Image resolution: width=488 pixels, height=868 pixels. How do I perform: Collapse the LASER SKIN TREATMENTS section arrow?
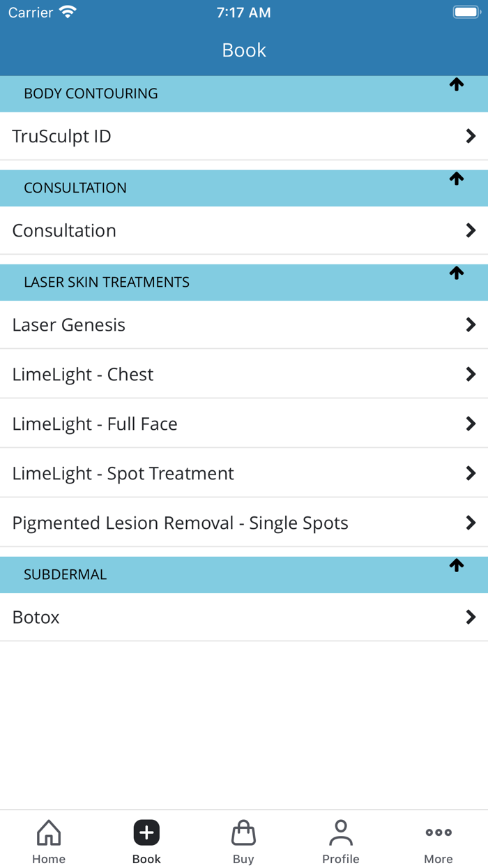tap(457, 273)
